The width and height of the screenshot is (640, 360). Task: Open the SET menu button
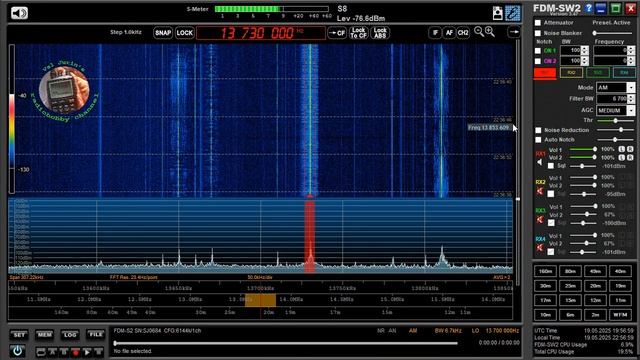point(19,335)
